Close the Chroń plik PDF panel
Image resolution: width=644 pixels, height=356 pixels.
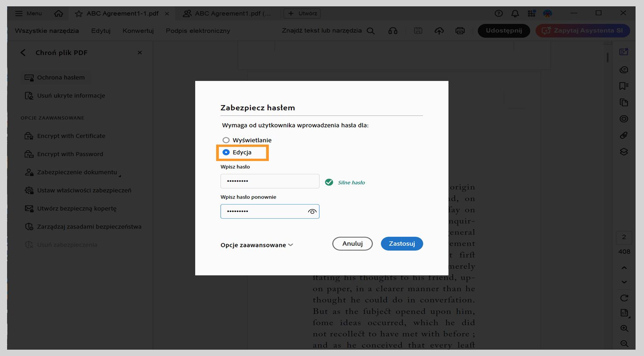pyautogui.click(x=140, y=53)
